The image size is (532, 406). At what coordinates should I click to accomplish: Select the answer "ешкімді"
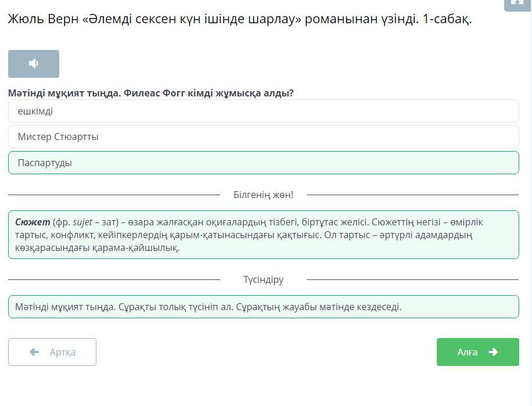263,111
